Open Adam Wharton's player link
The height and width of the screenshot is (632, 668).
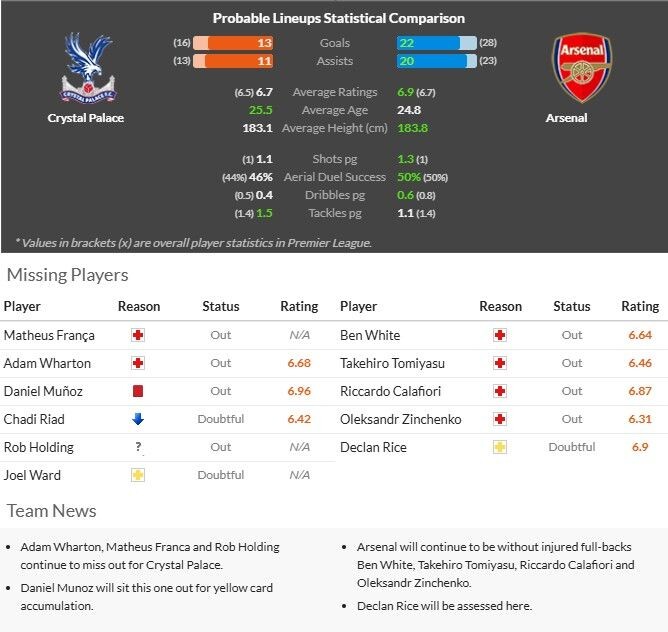[47, 363]
